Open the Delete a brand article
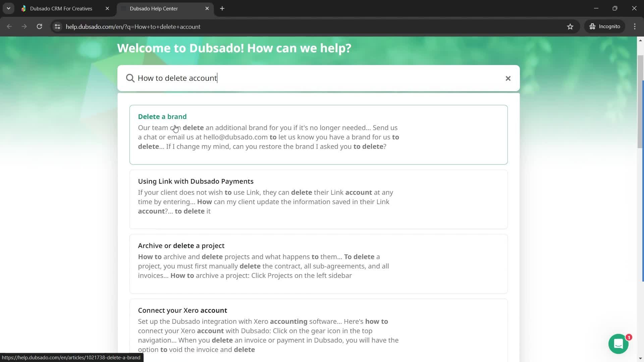Viewport: 644px width, 362px height. tap(318, 134)
